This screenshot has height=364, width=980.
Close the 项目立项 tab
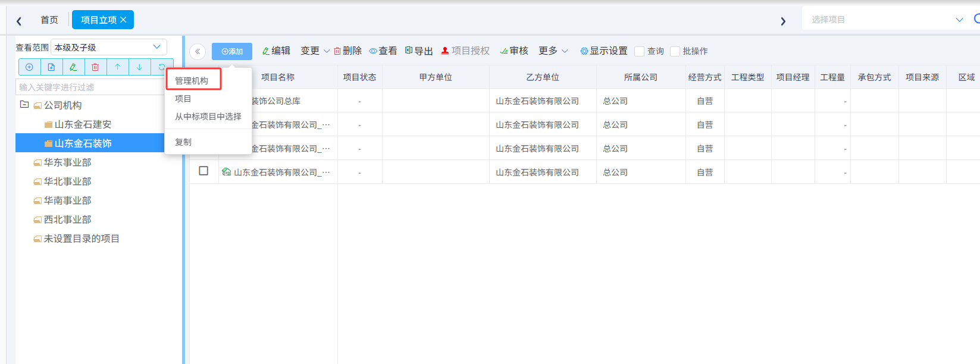pyautogui.click(x=123, y=20)
